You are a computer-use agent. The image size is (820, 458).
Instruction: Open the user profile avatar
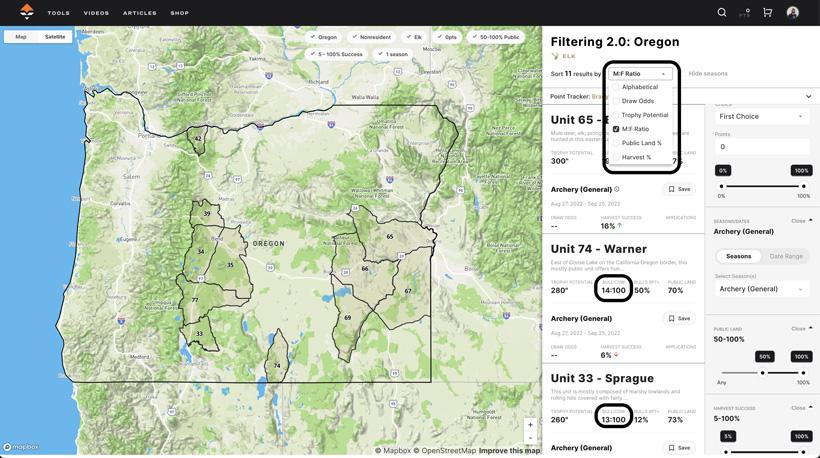[x=792, y=13]
